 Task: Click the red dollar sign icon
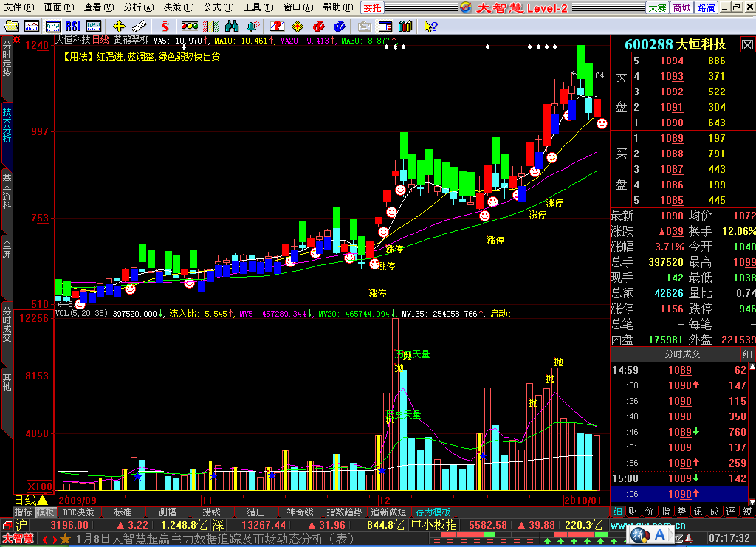coord(165,27)
